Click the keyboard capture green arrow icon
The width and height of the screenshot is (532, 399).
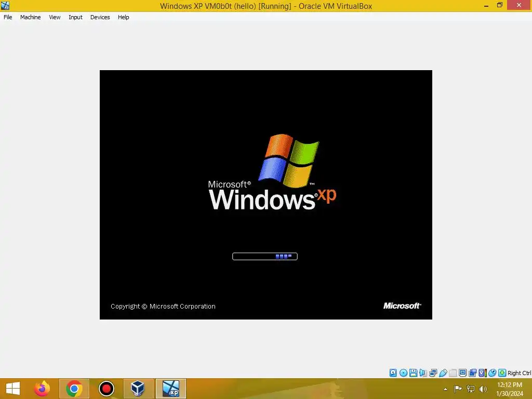pos(502,373)
